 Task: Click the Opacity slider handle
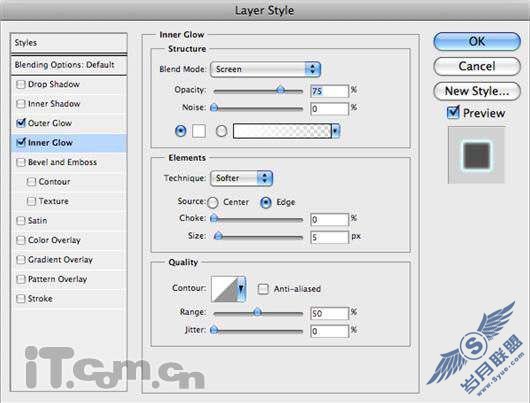[x=280, y=90]
